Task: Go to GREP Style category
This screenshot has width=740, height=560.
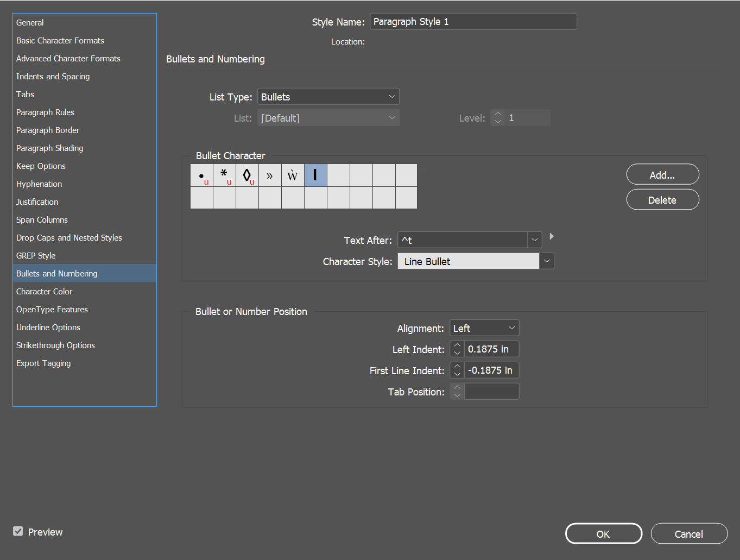Action: (85, 256)
